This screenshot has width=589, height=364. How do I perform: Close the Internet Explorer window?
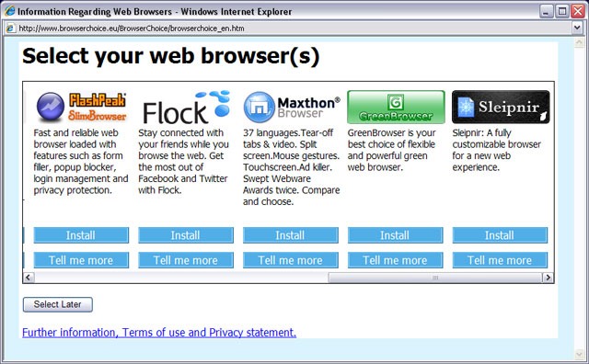[578, 11]
